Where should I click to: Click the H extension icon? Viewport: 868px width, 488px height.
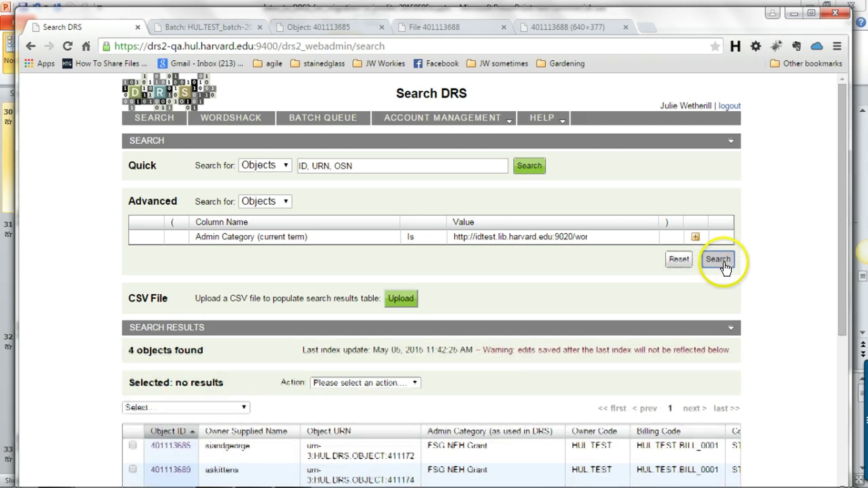(735, 46)
